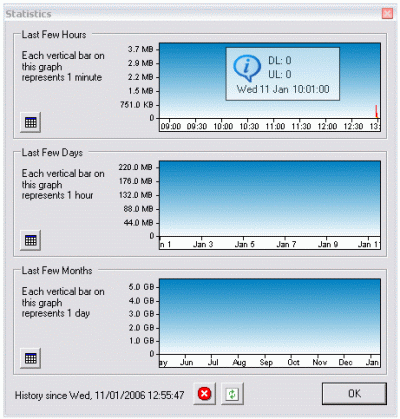Viewport: 400px width, 419px height.
Task: Click the 'Oct' month label
Action: point(293,362)
